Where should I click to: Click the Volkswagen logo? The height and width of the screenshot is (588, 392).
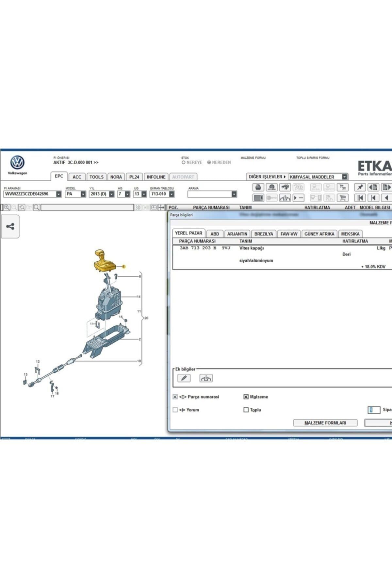[x=17, y=162]
